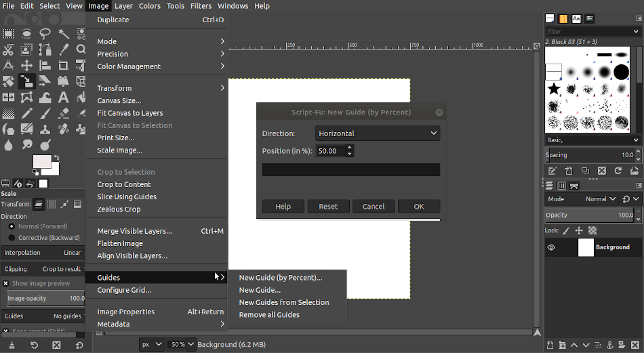Select the Pencil tool
This screenshot has width=644, height=353.
[x=26, y=113]
